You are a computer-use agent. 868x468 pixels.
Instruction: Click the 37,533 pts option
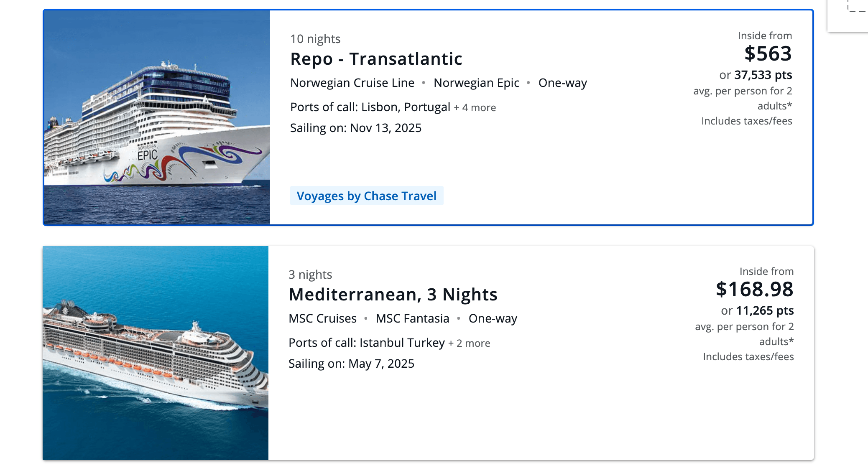[x=763, y=75]
